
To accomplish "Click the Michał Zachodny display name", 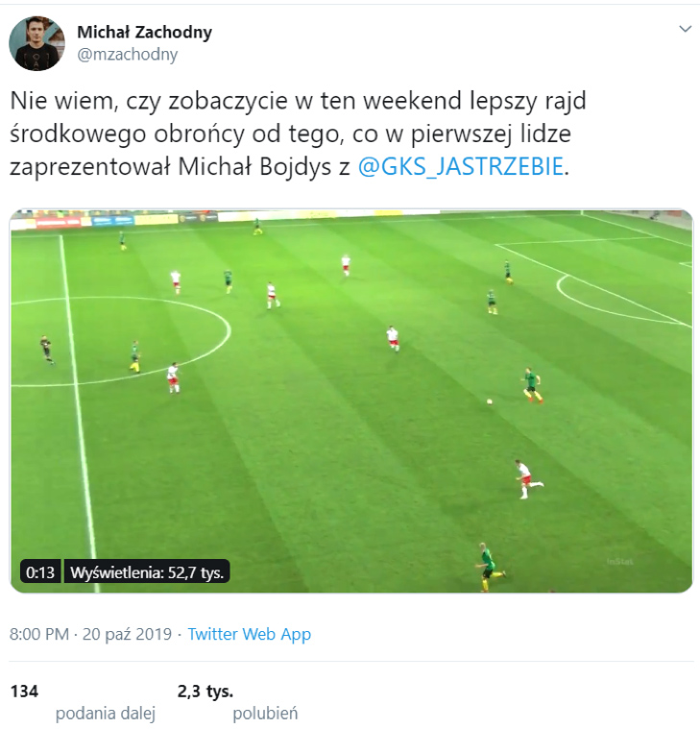I will click(x=145, y=32).
